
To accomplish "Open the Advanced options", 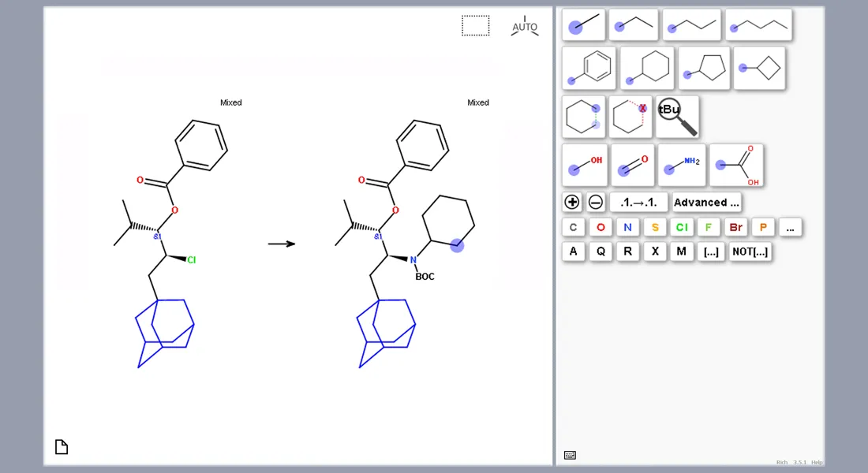I will point(705,202).
